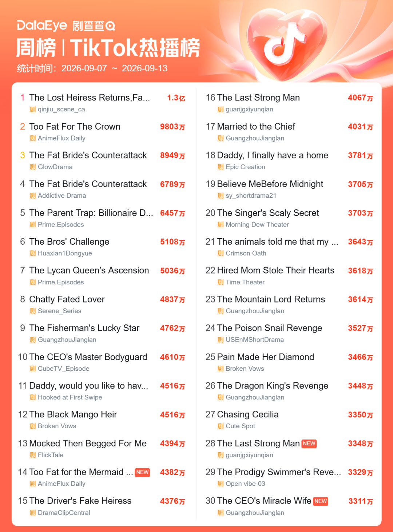The width and height of the screenshot is (393, 532).
Task: Click drama icon beside qinjiu_scene_ca
Action: [33, 109]
